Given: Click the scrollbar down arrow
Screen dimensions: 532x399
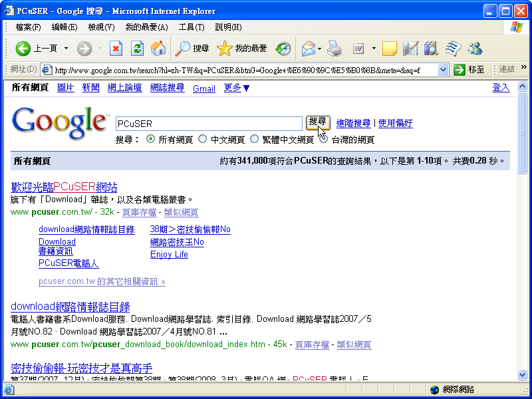Looking at the screenshot, I should (x=523, y=374).
